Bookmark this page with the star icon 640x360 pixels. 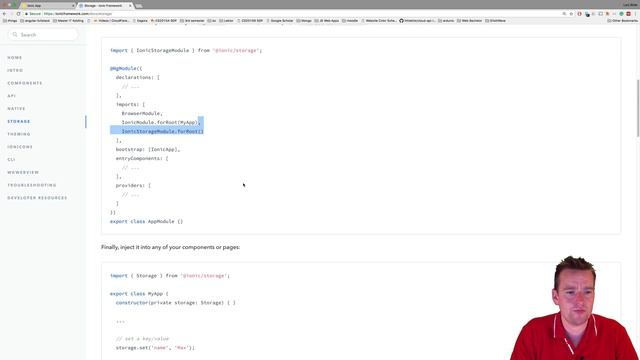[x=571, y=14]
